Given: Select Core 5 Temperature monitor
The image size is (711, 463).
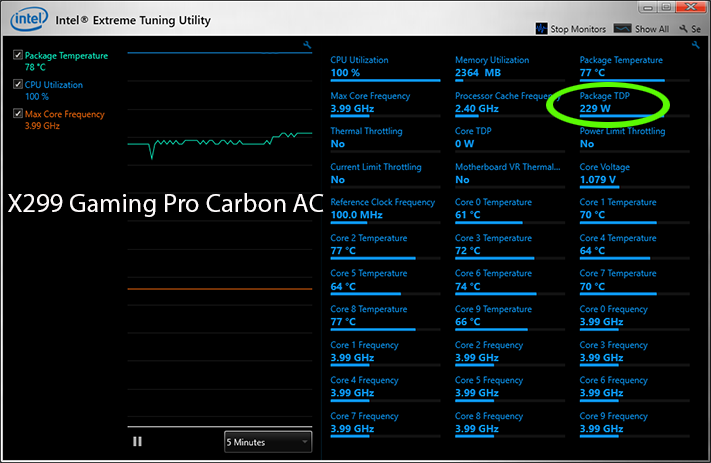Looking at the screenshot, I should tap(385, 280).
